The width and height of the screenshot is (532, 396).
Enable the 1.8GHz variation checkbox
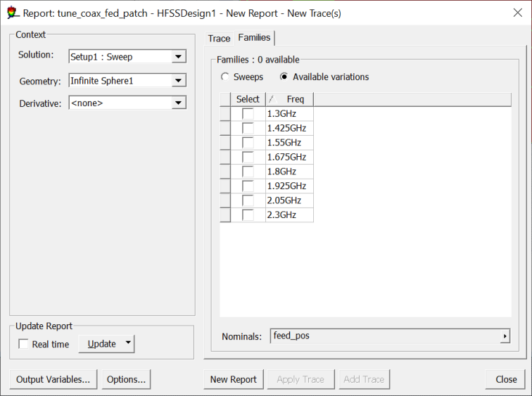(x=248, y=172)
